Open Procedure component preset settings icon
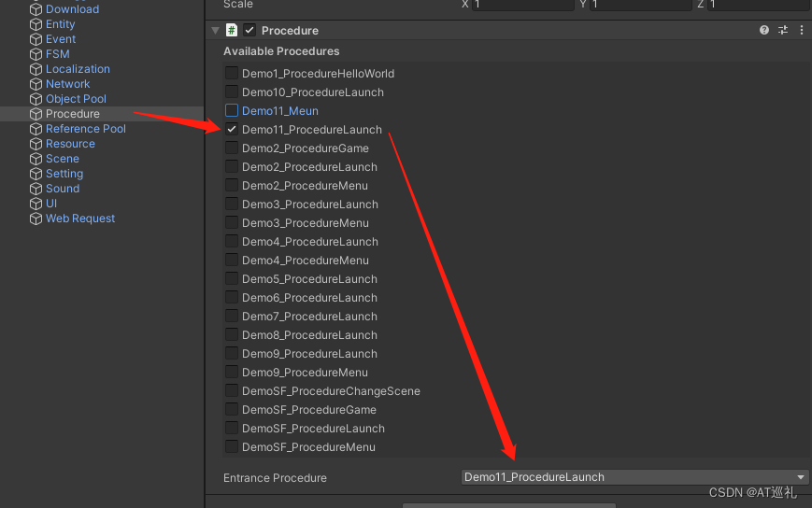The height and width of the screenshot is (508, 812). pyautogui.click(x=783, y=30)
